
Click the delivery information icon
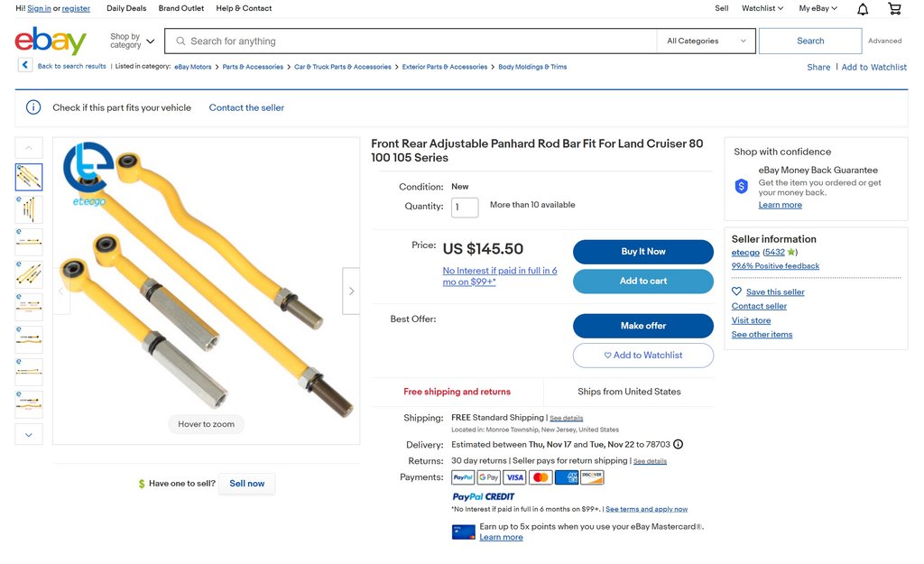(679, 444)
